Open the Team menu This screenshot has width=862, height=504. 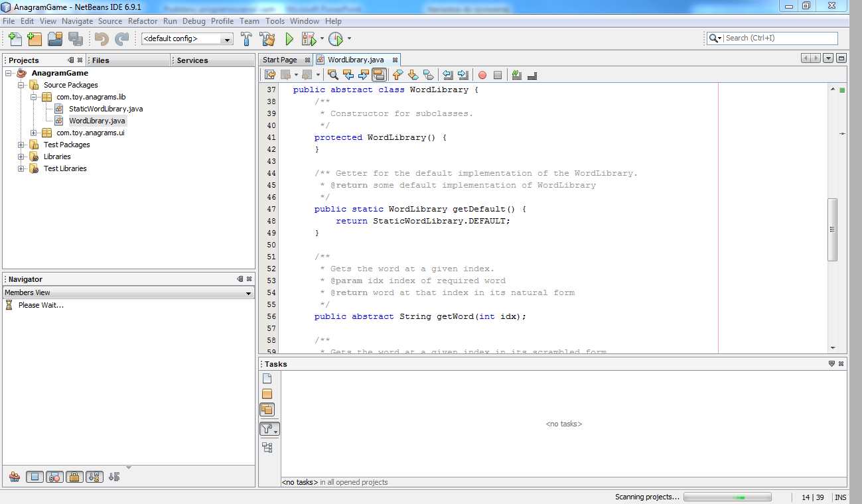(250, 21)
